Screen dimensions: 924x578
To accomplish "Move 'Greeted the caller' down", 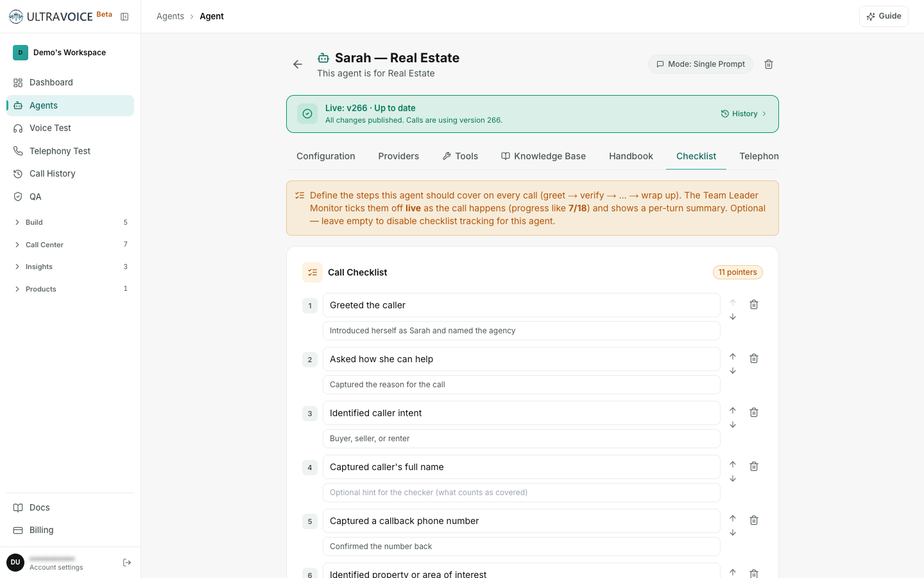I will click(x=733, y=317).
